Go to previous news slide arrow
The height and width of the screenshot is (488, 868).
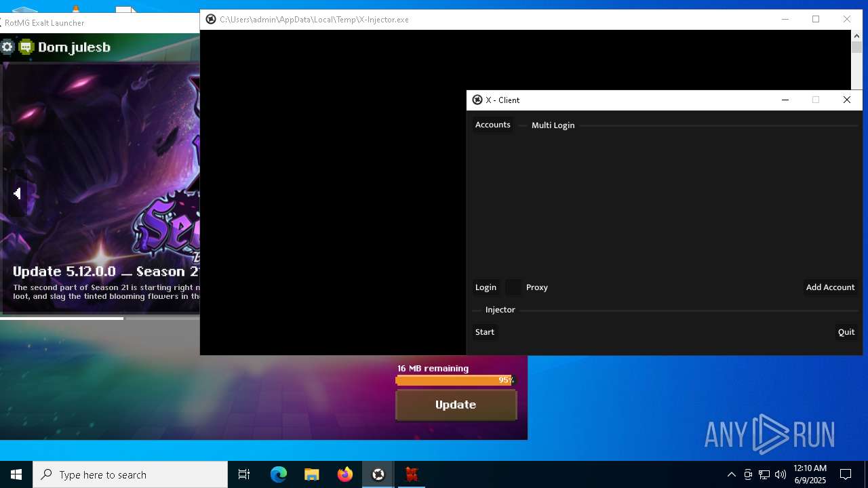coord(17,194)
